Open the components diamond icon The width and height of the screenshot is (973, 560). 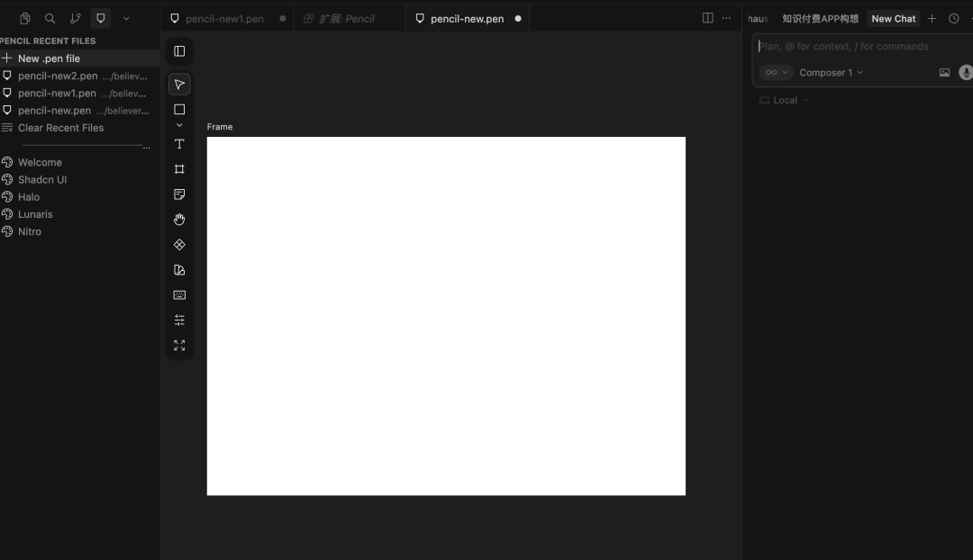click(179, 245)
